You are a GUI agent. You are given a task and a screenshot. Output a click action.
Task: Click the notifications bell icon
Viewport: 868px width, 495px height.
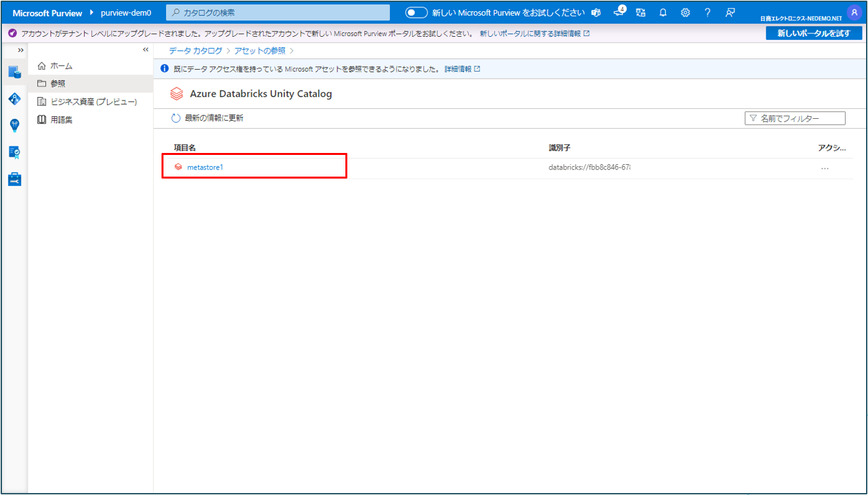coord(663,12)
